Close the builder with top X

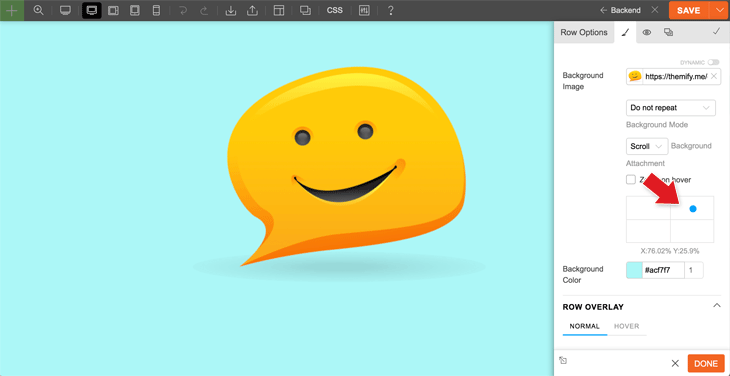click(655, 10)
